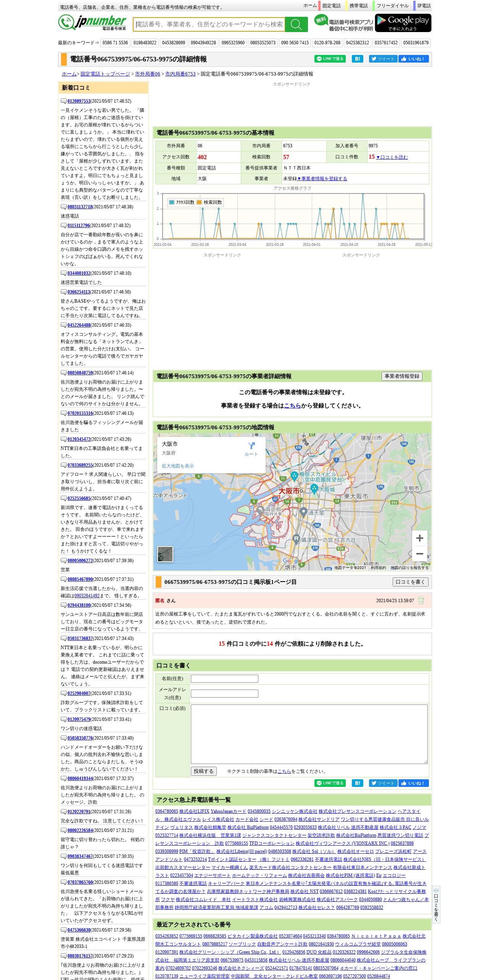The width and height of the screenshot is (490, 980).
Task: Open sidebar number 0252556685
Action: point(79,498)
